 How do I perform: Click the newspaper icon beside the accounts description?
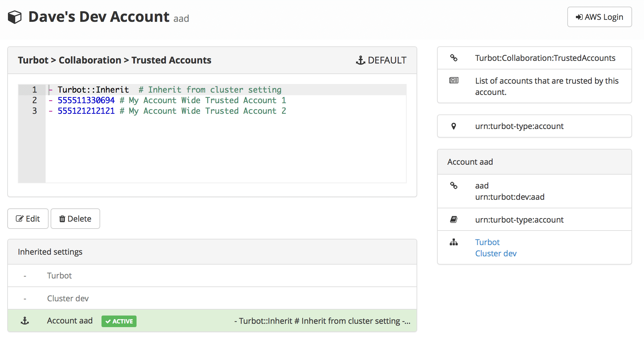point(454,80)
